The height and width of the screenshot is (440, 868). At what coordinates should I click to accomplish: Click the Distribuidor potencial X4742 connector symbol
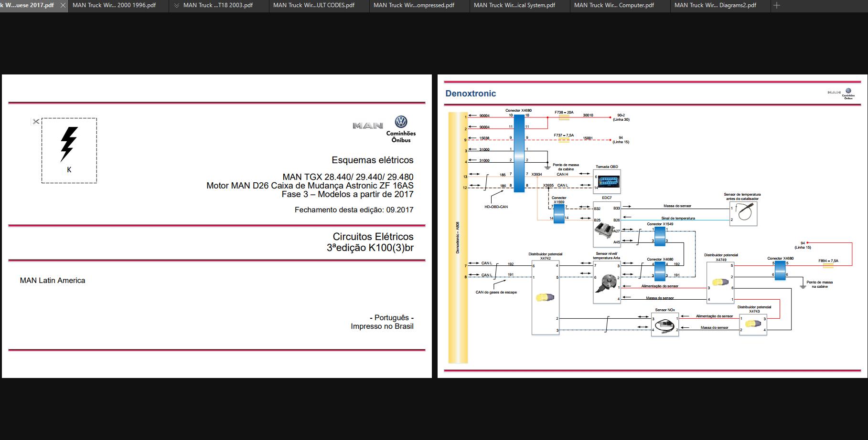(545, 296)
